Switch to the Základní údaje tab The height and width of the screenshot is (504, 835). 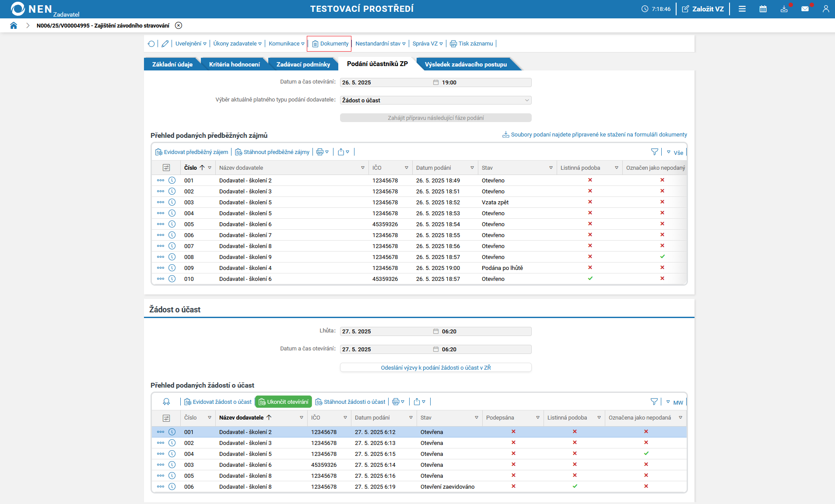pos(172,64)
